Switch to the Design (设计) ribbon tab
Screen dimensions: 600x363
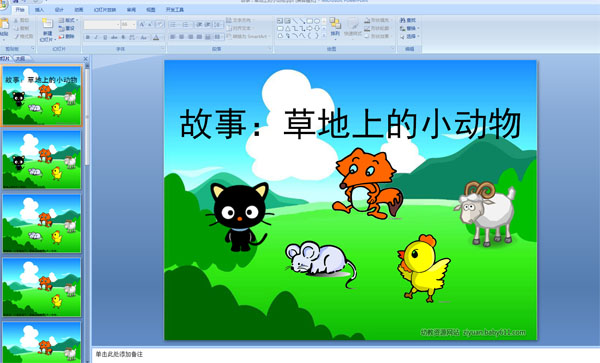[x=59, y=10]
